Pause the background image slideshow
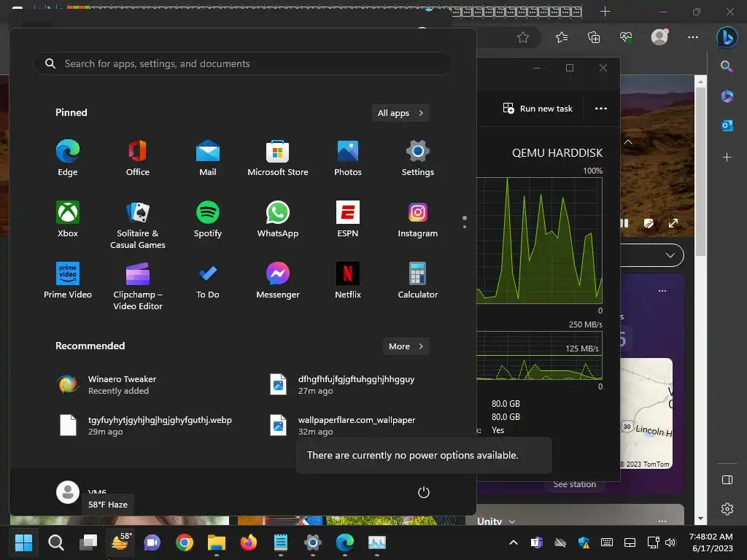The width and height of the screenshot is (747, 560). 624,223
